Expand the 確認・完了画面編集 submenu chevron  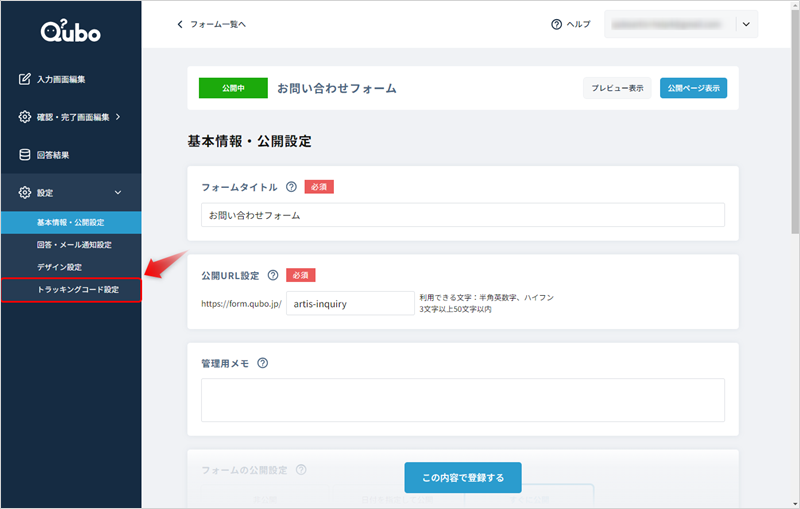(x=118, y=117)
